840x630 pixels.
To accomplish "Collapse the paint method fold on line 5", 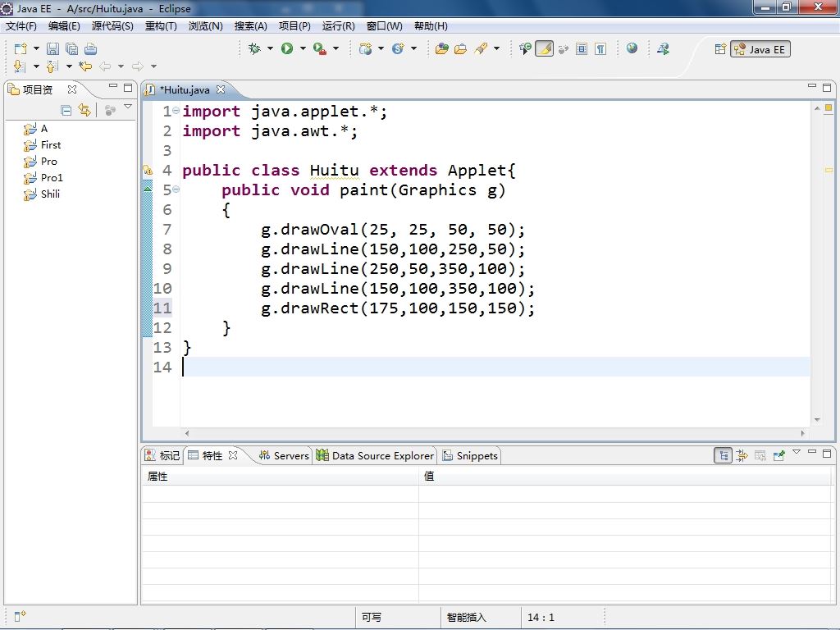I will click(176, 190).
